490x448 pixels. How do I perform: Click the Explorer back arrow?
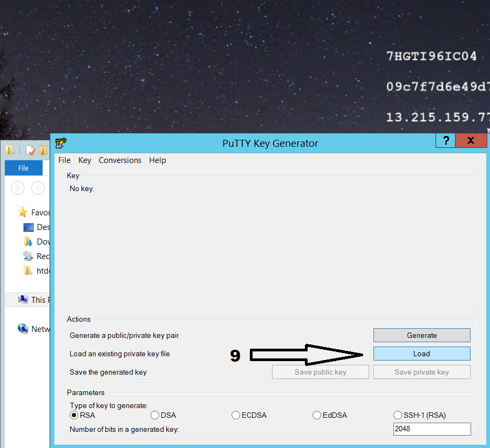(18, 188)
